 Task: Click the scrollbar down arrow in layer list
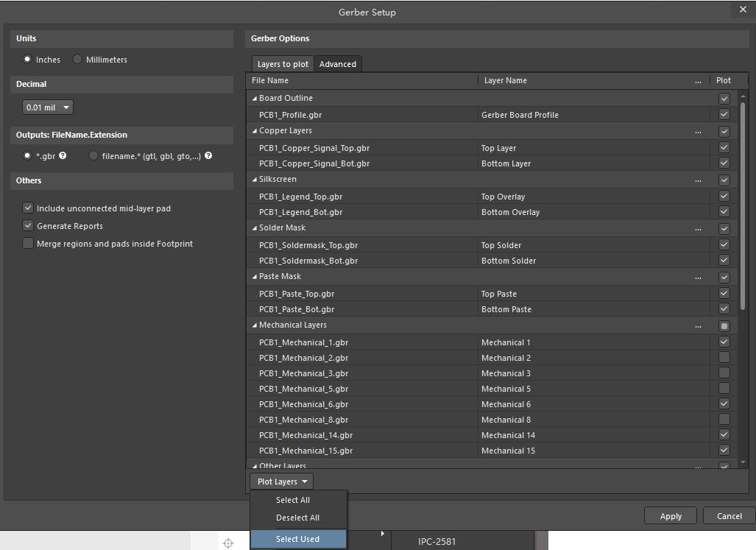[743, 462]
